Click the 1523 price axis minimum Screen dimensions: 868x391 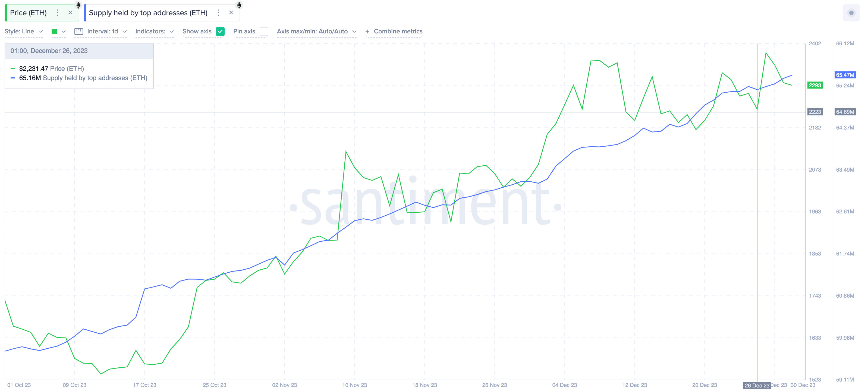point(815,380)
